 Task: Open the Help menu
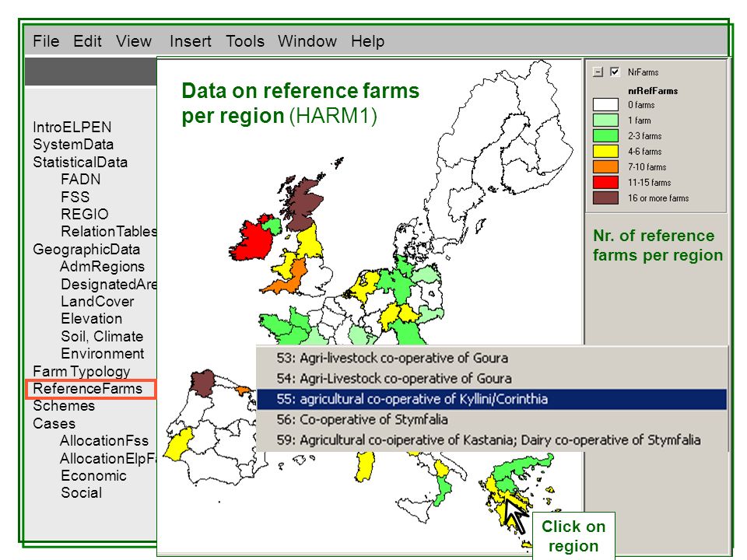[x=368, y=41]
